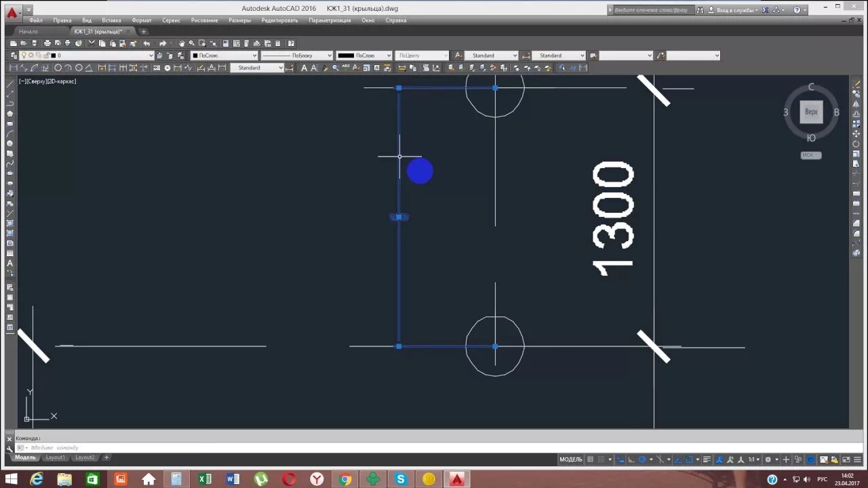
Task: Click the Open file icon
Action: [24, 43]
